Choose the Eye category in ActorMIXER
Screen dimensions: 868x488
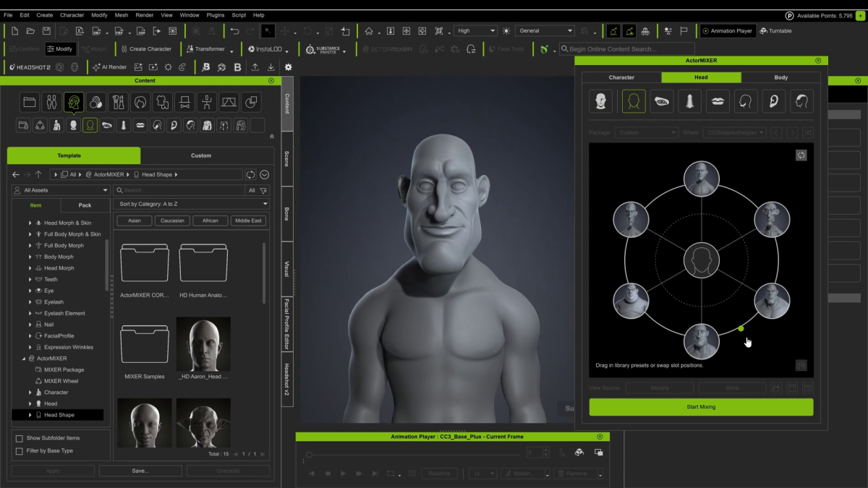[662, 101]
